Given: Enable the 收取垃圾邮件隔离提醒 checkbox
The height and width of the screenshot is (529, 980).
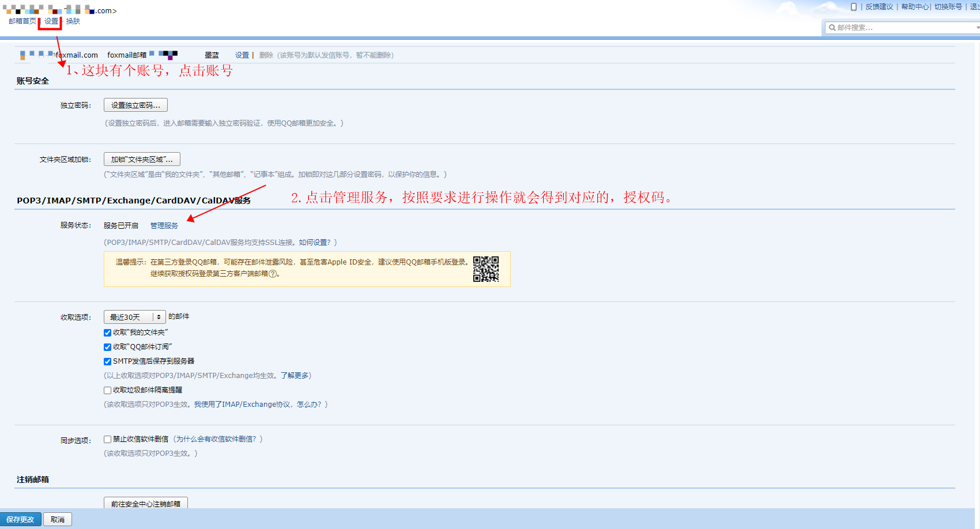Looking at the screenshot, I should (107, 390).
